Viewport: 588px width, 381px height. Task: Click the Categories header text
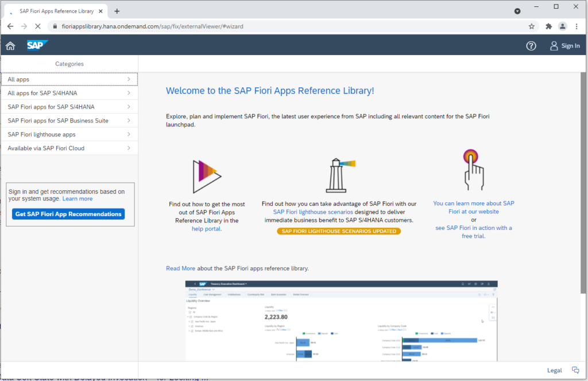coord(69,64)
